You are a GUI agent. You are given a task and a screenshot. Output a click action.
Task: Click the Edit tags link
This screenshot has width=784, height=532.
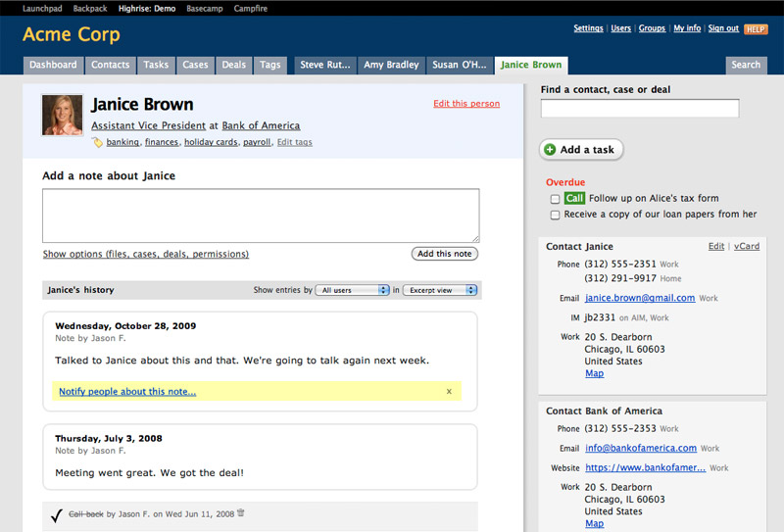(x=295, y=142)
